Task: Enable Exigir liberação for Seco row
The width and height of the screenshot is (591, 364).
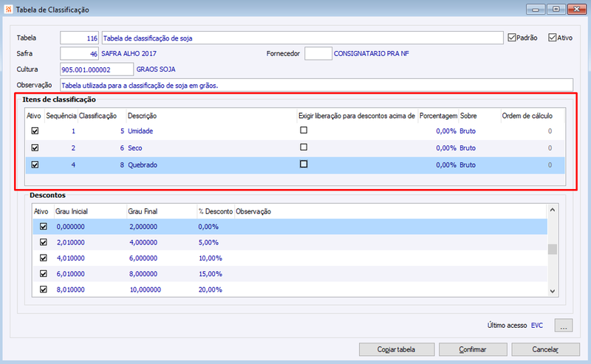Action: 304,147
